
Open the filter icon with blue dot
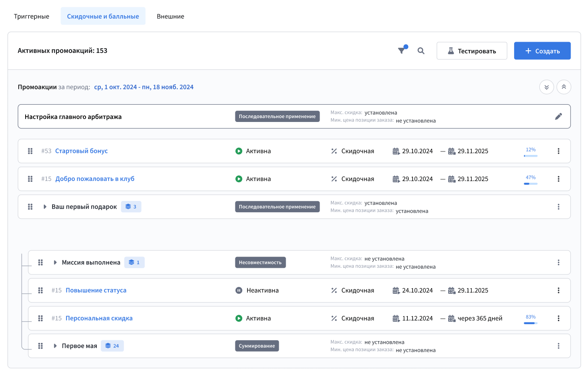pyautogui.click(x=402, y=51)
